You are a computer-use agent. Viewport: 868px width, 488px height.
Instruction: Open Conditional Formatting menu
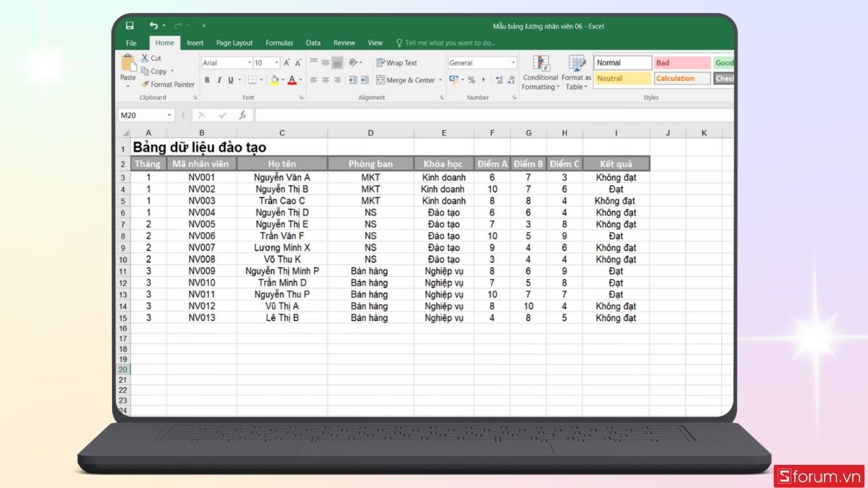click(x=541, y=72)
